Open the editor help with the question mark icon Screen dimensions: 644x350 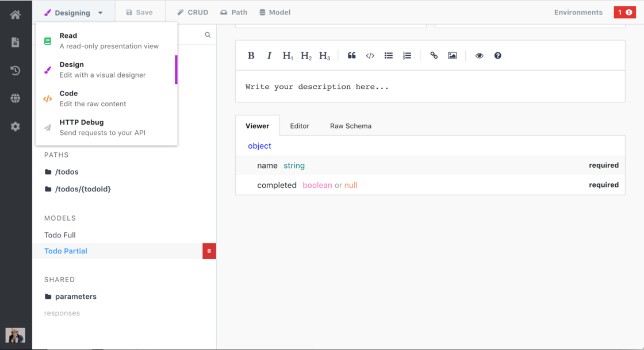[x=497, y=55]
